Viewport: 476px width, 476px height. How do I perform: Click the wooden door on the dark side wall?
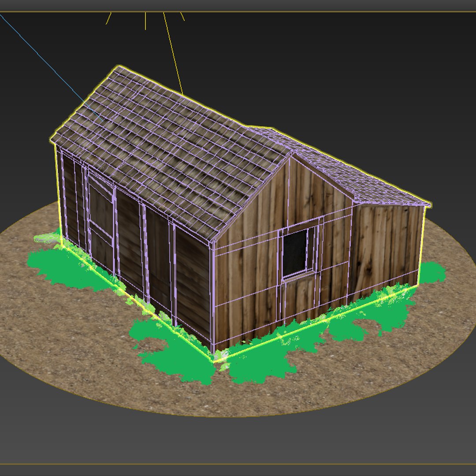[x=101, y=223]
